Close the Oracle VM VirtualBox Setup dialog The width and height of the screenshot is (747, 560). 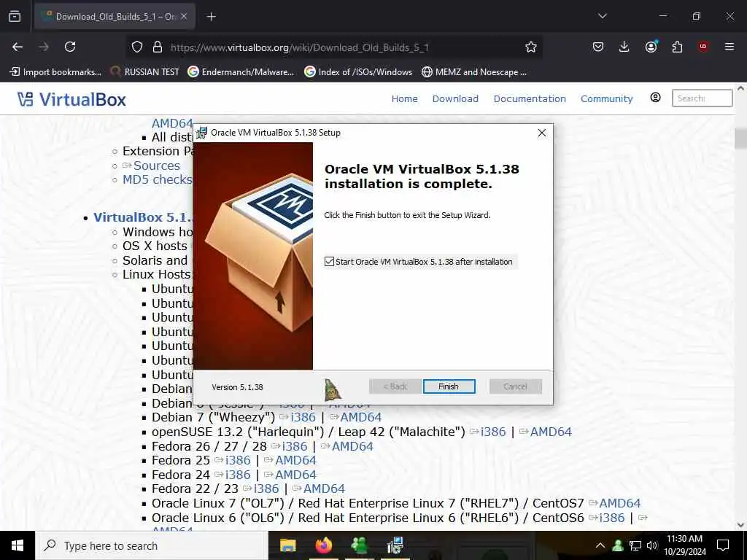pos(542,133)
